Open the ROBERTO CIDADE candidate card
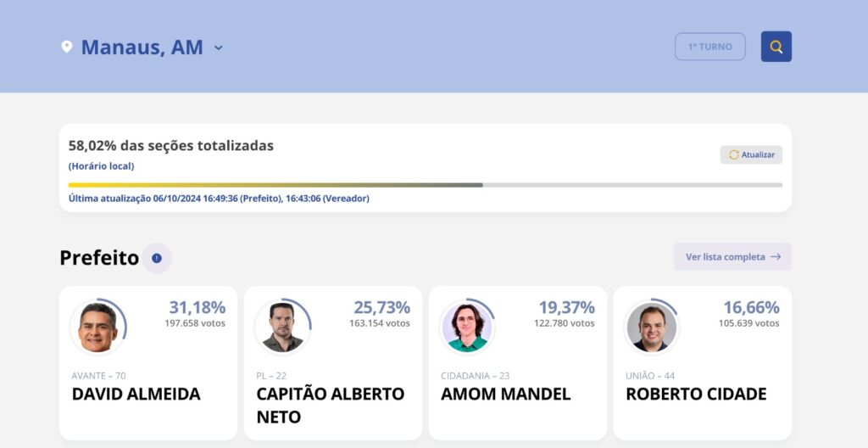The height and width of the screenshot is (448, 868). (x=702, y=362)
